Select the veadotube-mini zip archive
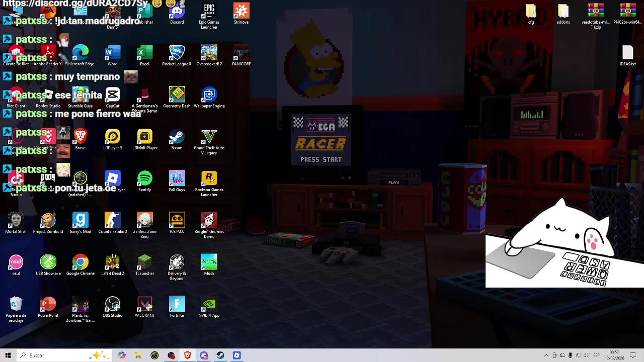Viewport: 644px width, 362px height. (595, 16)
